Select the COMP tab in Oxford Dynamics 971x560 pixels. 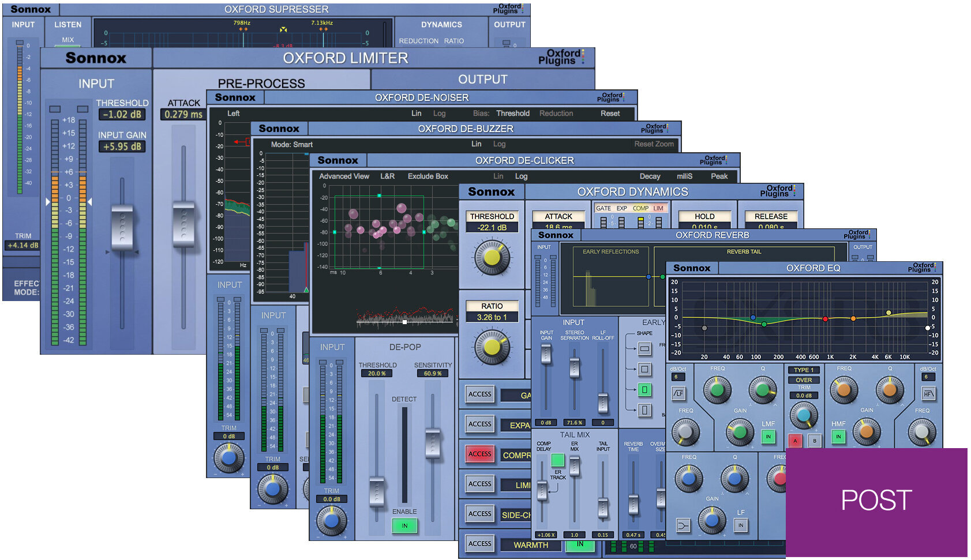pyautogui.click(x=640, y=208)
